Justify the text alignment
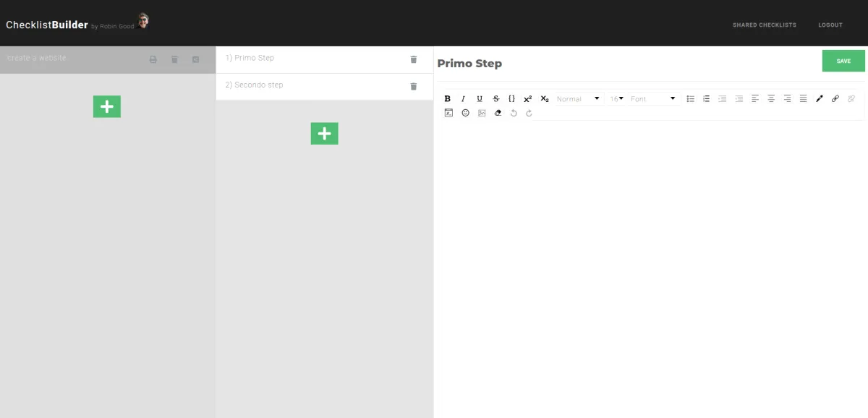This screenshot has height=418, width=868. [803, 98]
